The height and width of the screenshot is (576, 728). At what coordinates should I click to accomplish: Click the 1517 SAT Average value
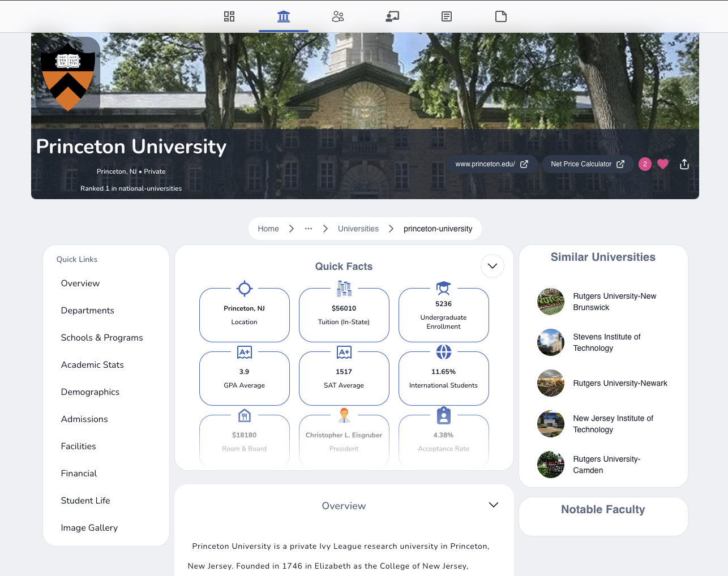(x=344, y=372)
